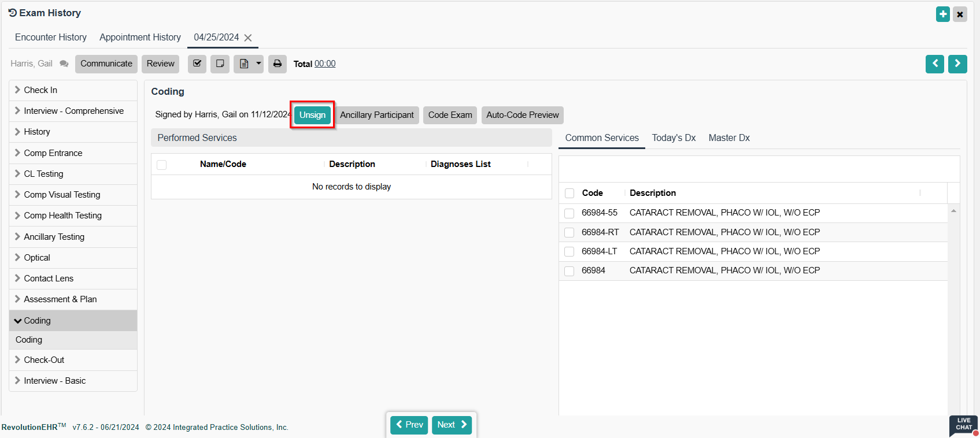Toggle the Performed Services select-all checkbox
The width and height of the screenshot is (980, 438).
(x=162, y=165)
